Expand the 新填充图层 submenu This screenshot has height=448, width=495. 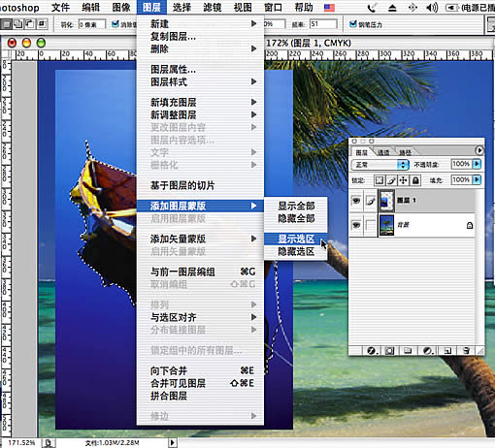pyautogui.click(x=200, y=102)
